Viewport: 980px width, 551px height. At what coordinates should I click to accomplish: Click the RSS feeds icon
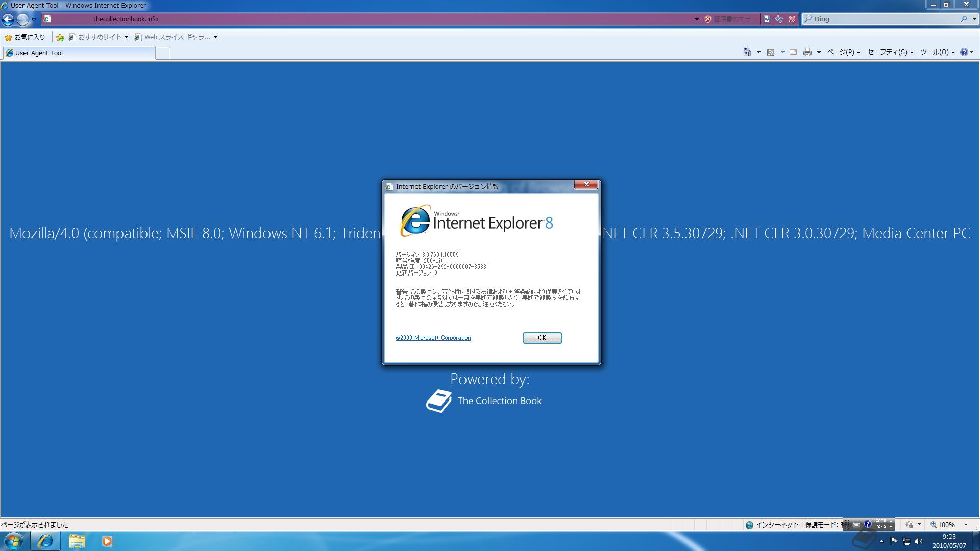point(771,52)
